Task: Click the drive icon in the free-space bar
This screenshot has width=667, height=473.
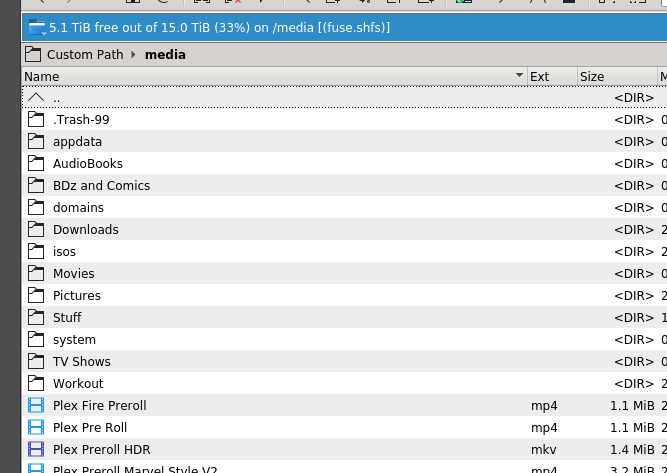Action: point(37,28)
